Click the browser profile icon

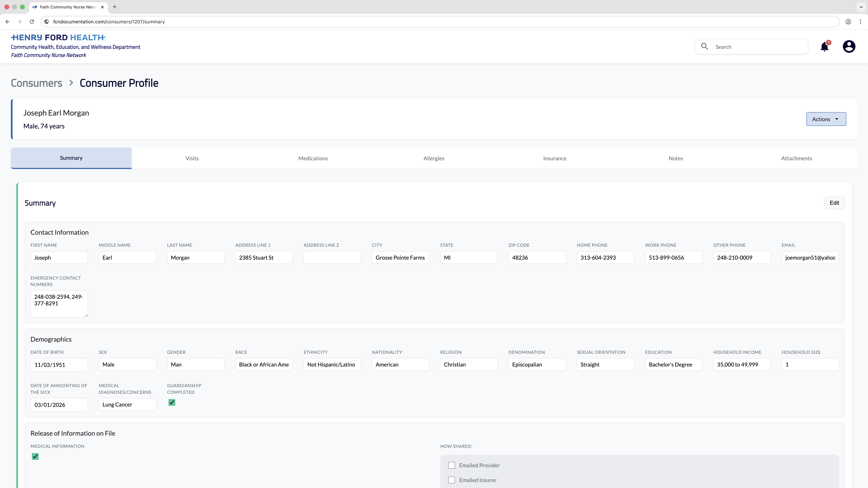point(848,22)
